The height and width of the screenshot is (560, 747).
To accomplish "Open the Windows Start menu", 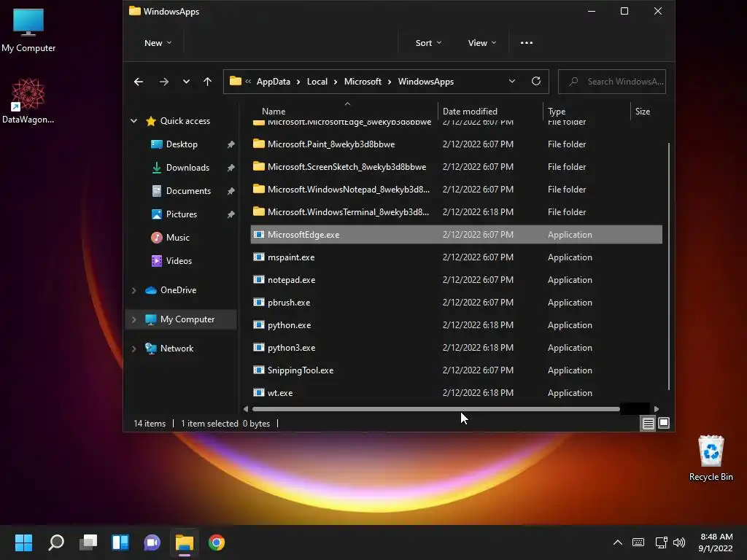I will [23, 542].
